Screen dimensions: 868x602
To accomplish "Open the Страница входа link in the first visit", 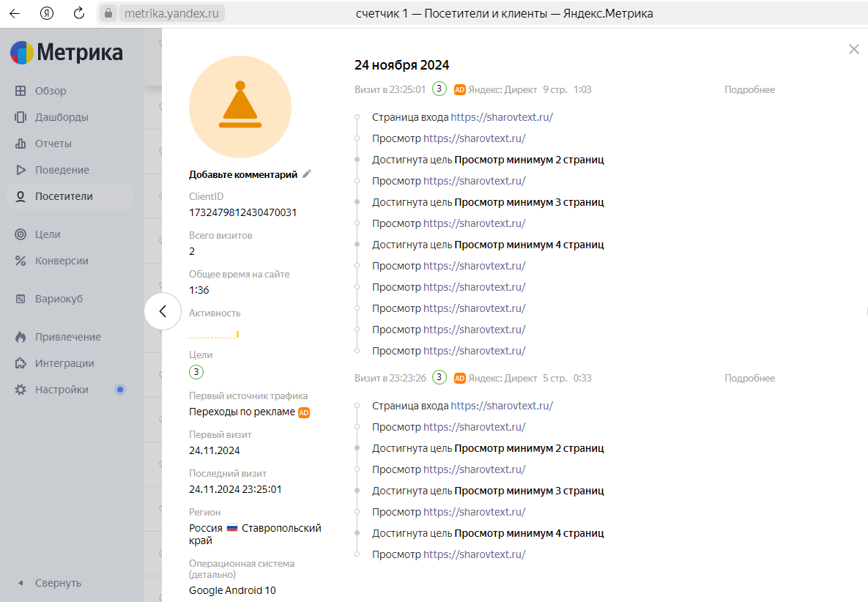I will click(501, 117).
